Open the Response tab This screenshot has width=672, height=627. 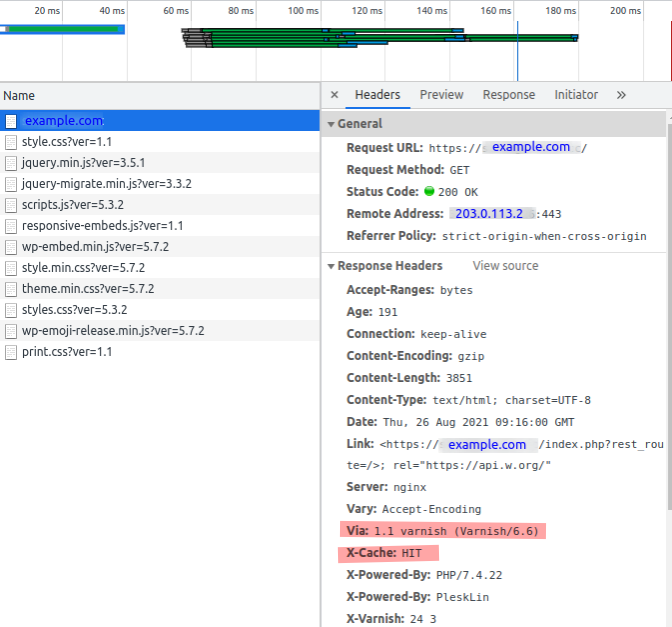click(509, 95)
